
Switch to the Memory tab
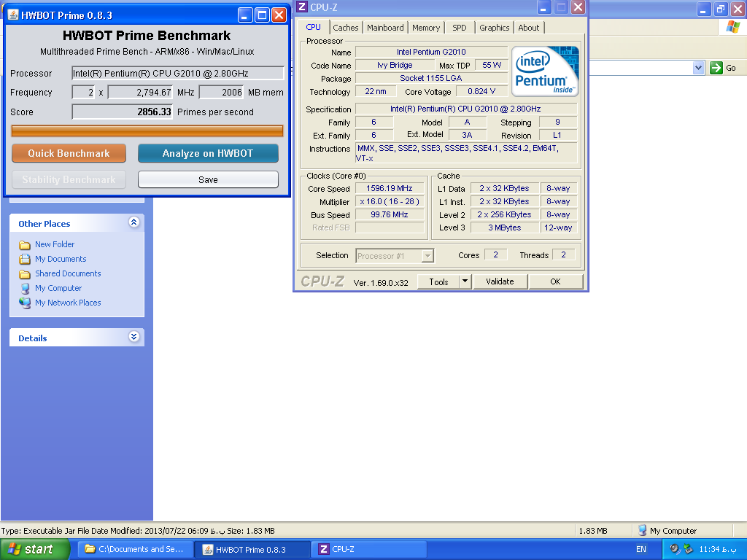pos(426,28)
